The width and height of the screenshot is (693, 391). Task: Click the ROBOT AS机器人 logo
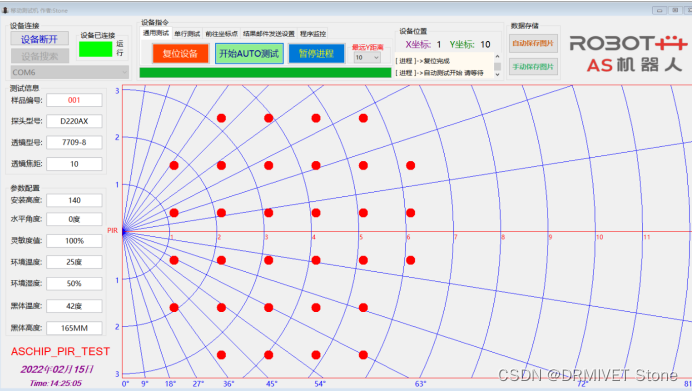coord(628,53)
